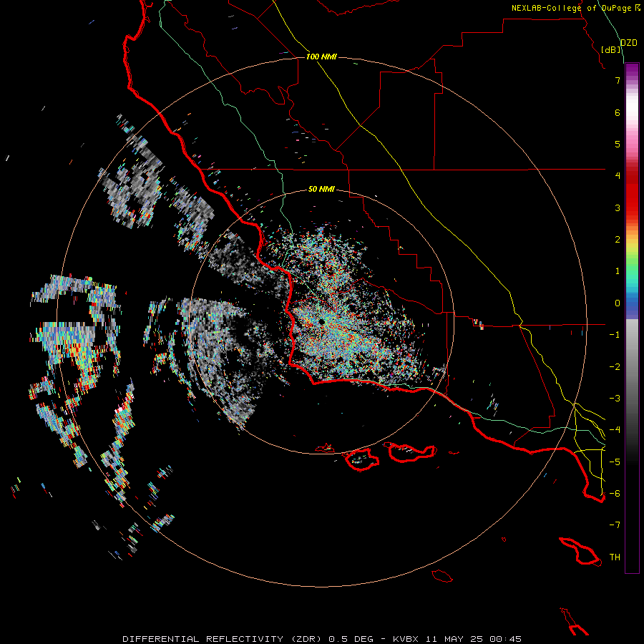This screenshot has width=644, height=644.
Task: Click the 0.5 DEG elevation angle text
Action: (351, 639)
